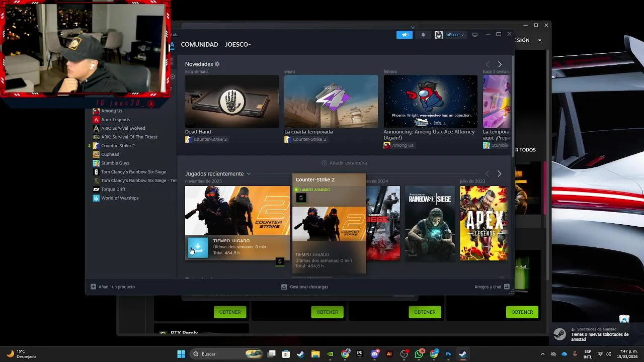The width and height of the screenshot is (644, 362).
Task: Click Among Us tag under announcement
Action: click(398, 145)
